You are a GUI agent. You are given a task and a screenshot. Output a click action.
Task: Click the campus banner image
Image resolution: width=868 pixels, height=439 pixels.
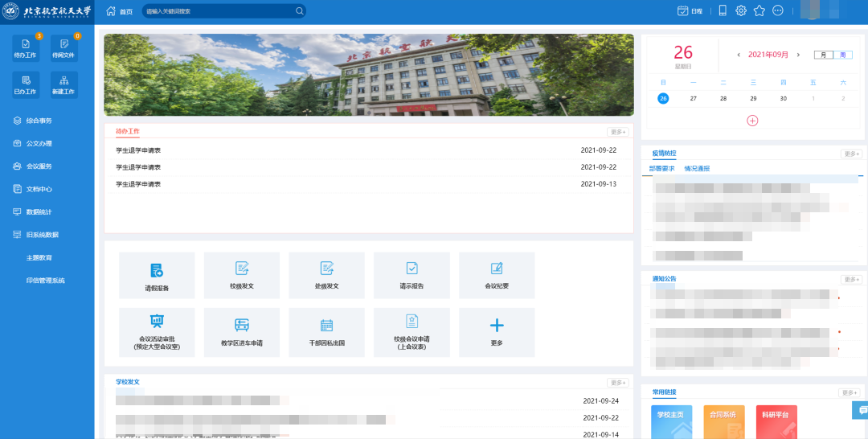(x=369, y=75)
